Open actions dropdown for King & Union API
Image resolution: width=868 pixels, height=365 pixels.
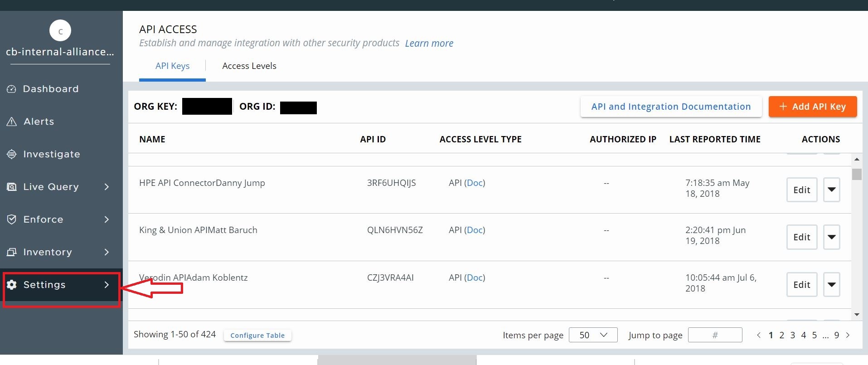[x=831, y=237]
